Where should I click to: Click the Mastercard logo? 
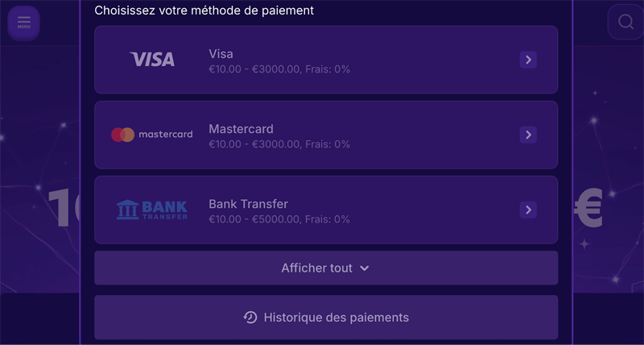[152, 135]
